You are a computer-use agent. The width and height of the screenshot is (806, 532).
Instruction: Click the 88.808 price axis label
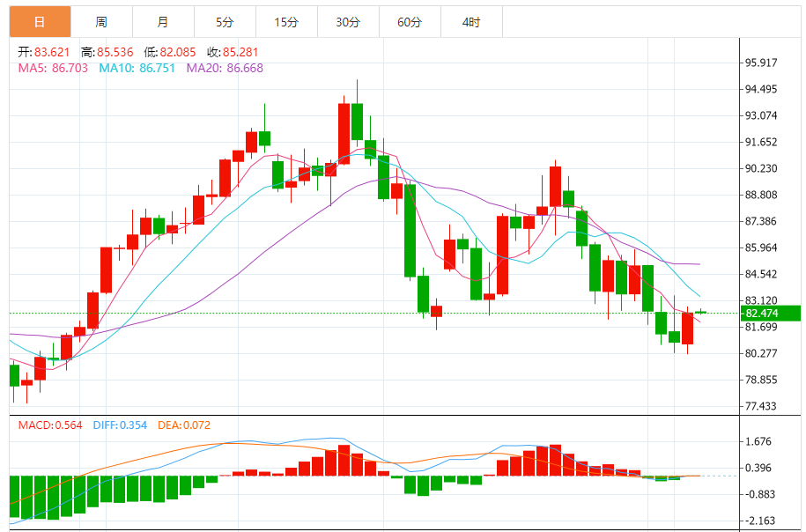click(761, 195)
